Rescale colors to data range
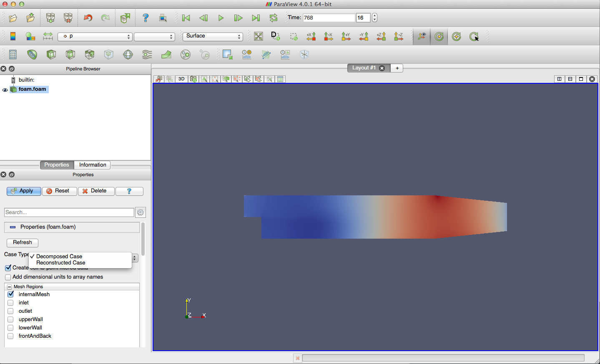The image size is (600, 364). click(48, 36)
